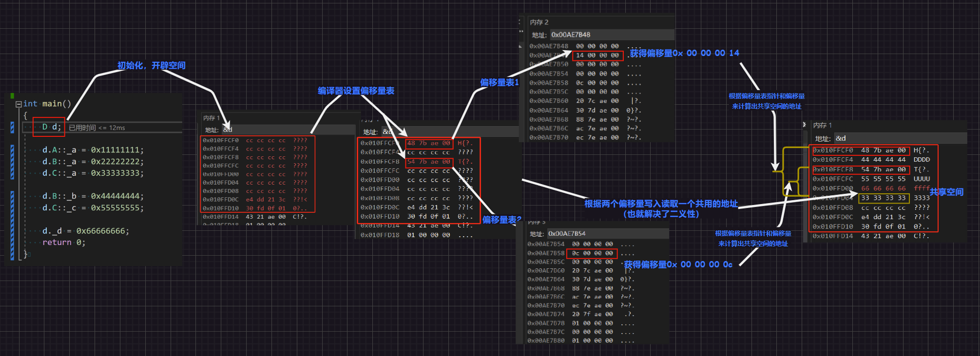Click the line d.A::_a = 0x11111111;
Viewport: 980px width, 356px height.
(93, 150)
